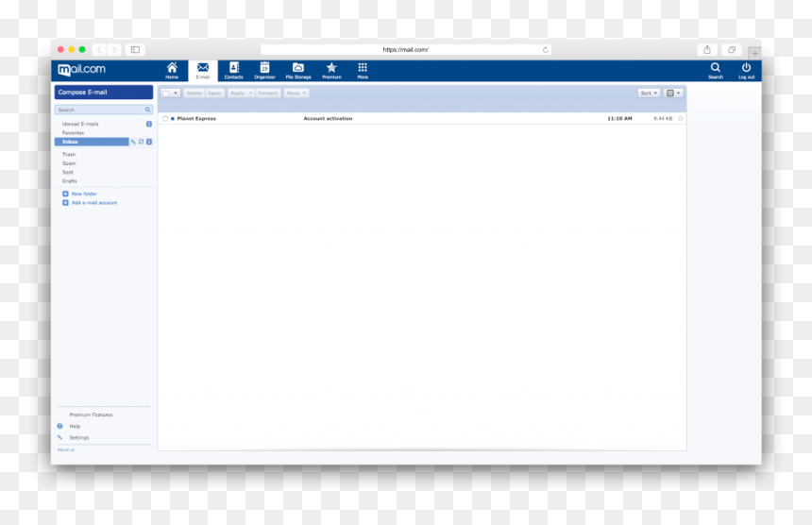Click the Add e-mail account link

tap(94, 203)
